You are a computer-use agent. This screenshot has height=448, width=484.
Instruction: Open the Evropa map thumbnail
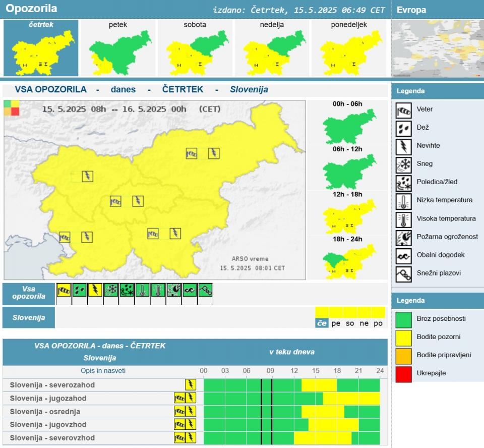pyautogui.click(x=438, y=48)
